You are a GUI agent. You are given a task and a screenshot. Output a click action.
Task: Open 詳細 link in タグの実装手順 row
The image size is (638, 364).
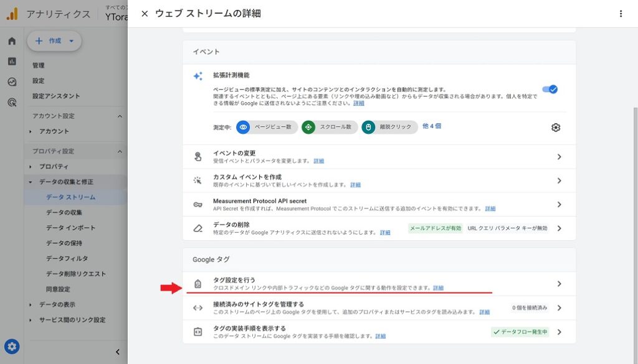point(381,337)
